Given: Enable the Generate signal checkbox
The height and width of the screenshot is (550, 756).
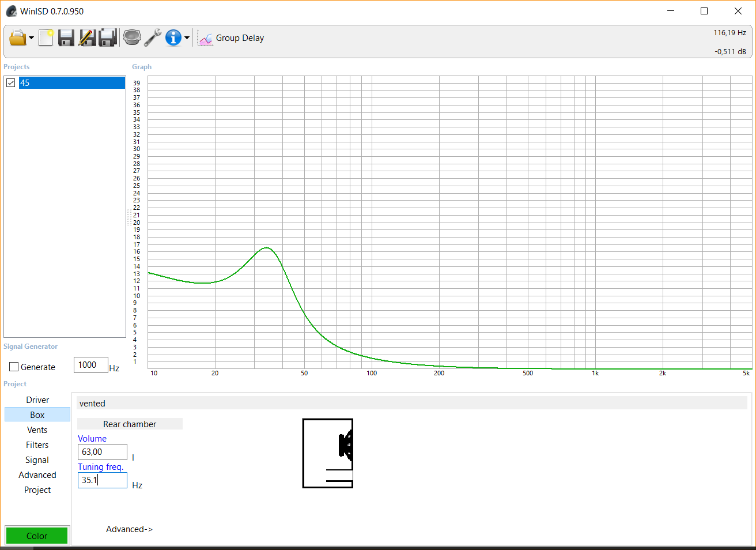Looking at the screenshot, I should (14, 367).
